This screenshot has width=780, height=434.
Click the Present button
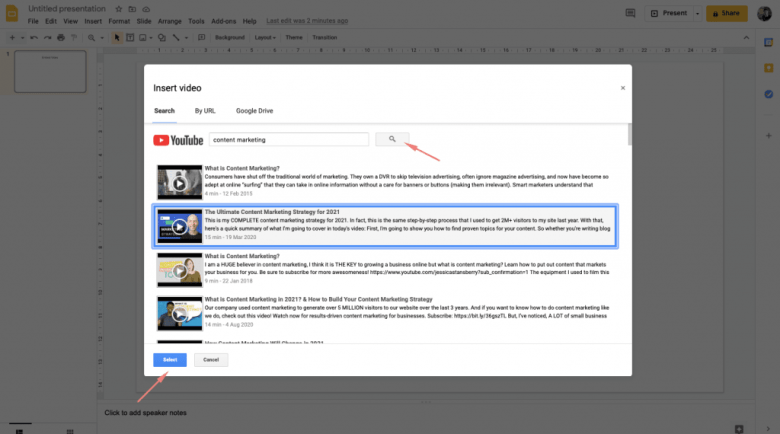click(669, 13)
